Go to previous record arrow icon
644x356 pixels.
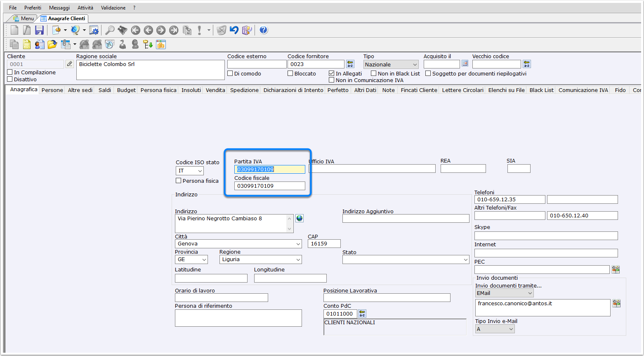click(148, 30)
